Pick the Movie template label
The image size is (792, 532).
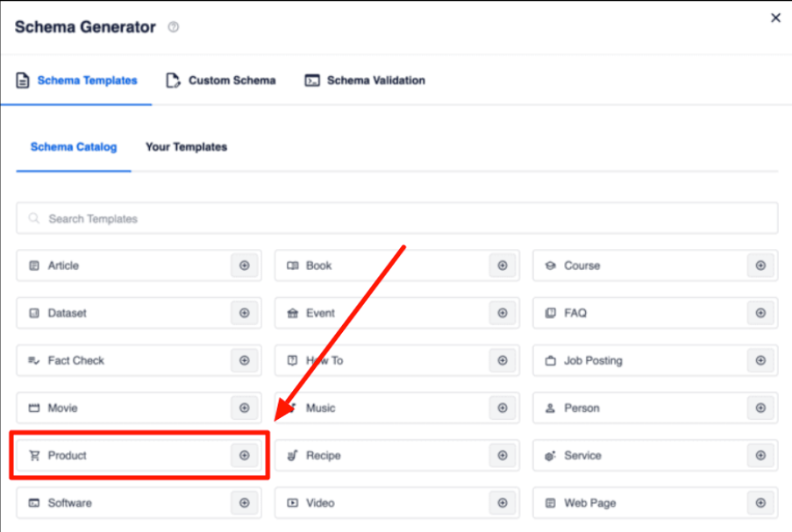coord(62,408)
